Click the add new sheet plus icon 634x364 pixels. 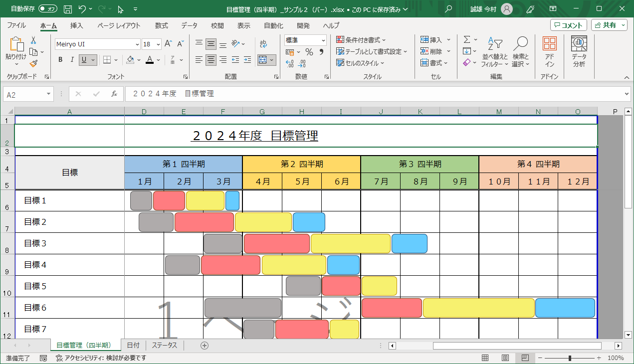point(204,346)
